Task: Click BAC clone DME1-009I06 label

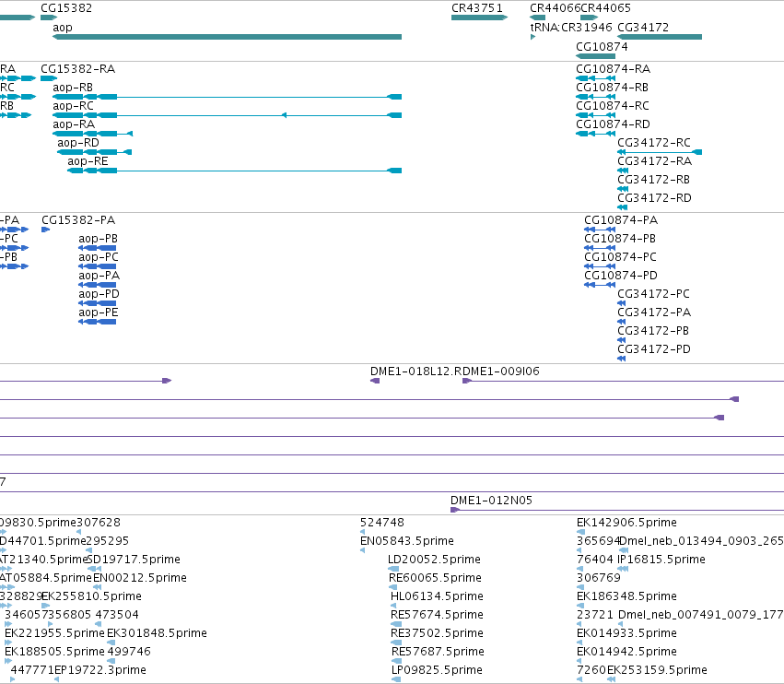Action: pyautogui.click(x=500, y=371)
